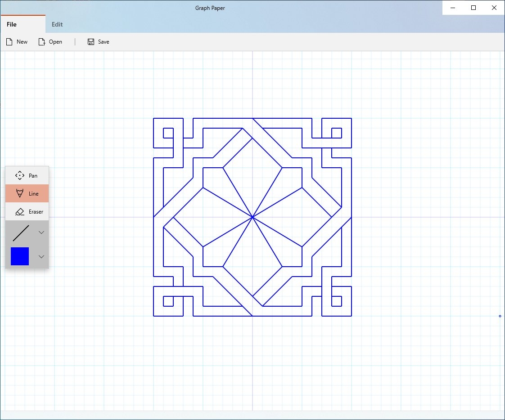Image resolution: width=505 pixels, height=420 pixels.
Task: Click the Save disk icon
Action: coord(90,41)
